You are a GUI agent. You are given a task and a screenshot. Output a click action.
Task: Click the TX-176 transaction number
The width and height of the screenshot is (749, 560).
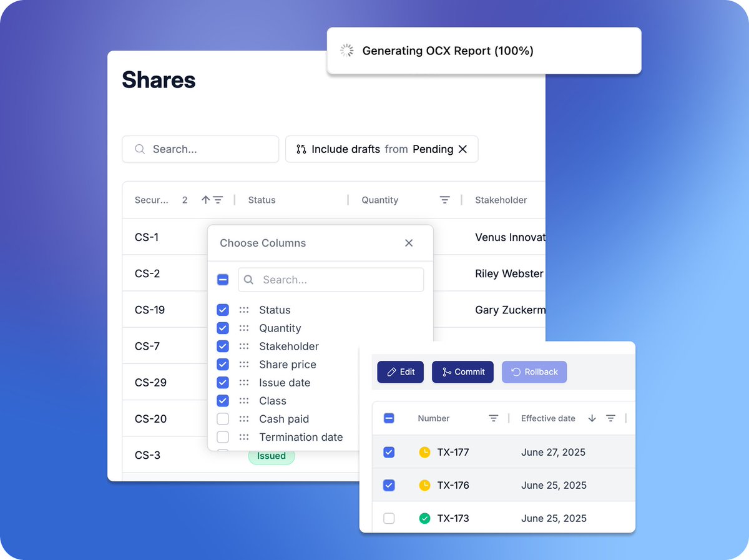click(453, 485)
